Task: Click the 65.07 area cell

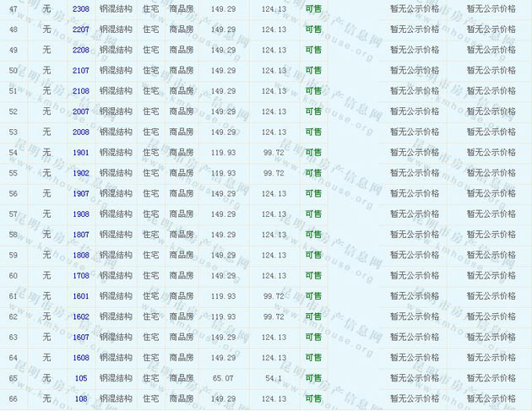Action: pyautogui.click(x=224, y=378)
